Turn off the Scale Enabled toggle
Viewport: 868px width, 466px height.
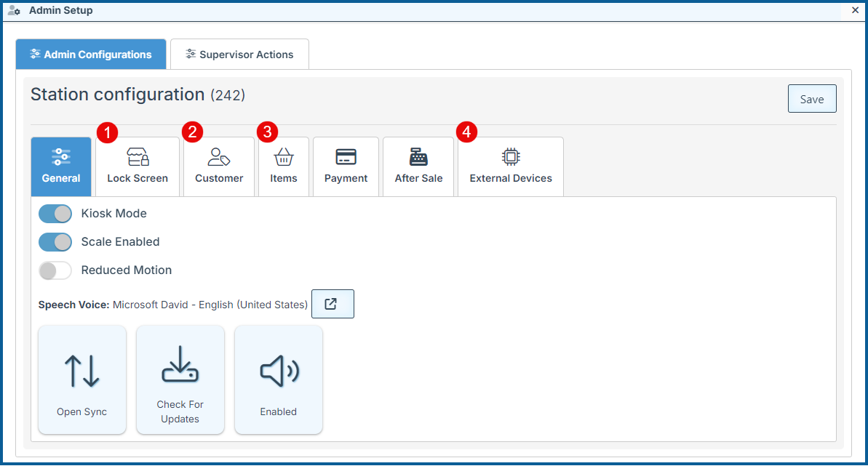coord(55,242)
